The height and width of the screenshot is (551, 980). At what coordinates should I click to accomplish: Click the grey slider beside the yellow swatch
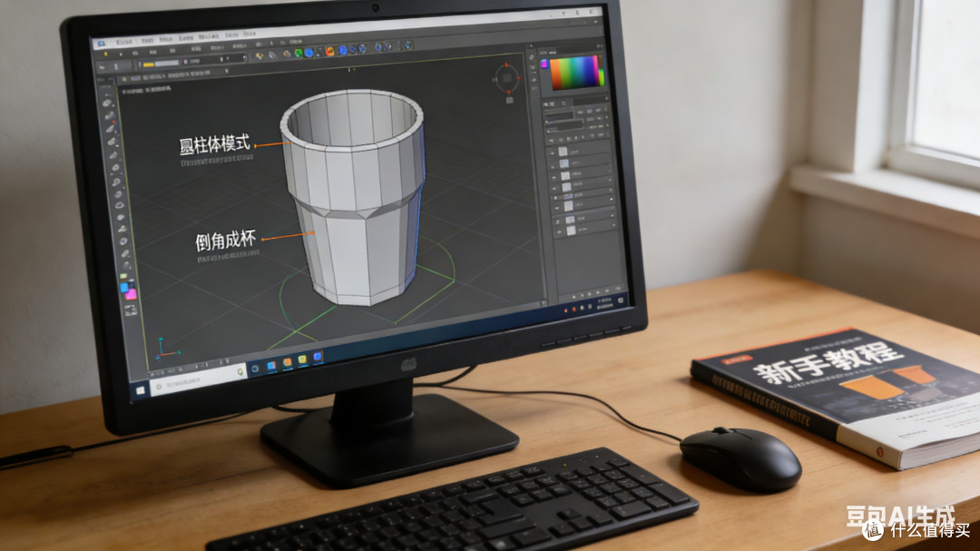[x=167, y=64]
